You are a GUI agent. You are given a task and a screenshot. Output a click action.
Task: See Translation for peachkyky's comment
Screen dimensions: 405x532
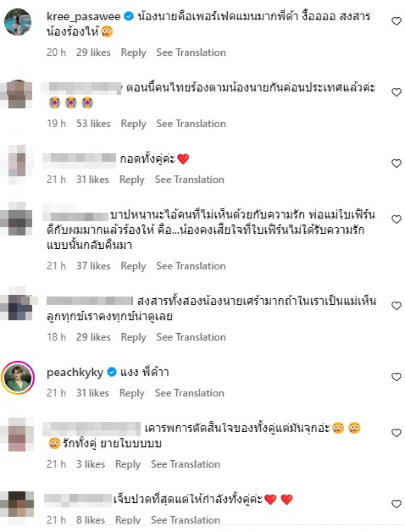[x=190, y=393]
